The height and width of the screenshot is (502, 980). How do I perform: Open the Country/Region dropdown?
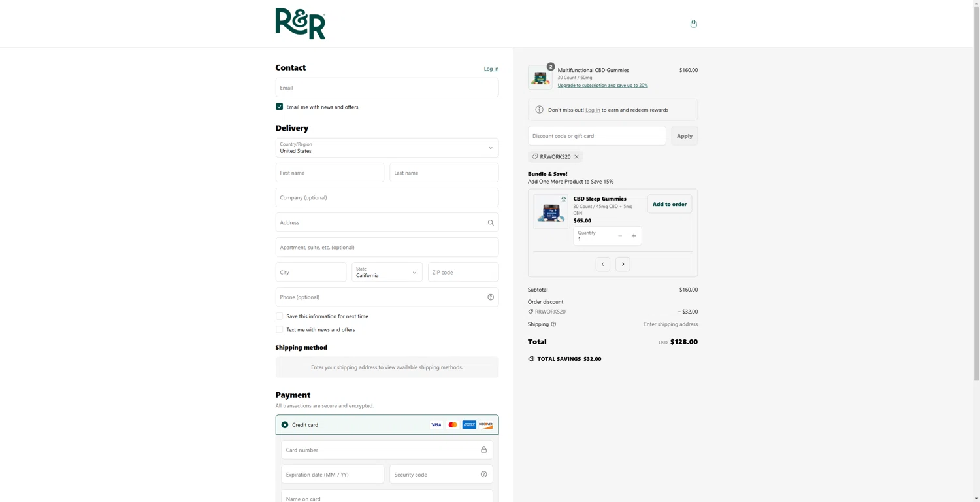coord(387,148)
